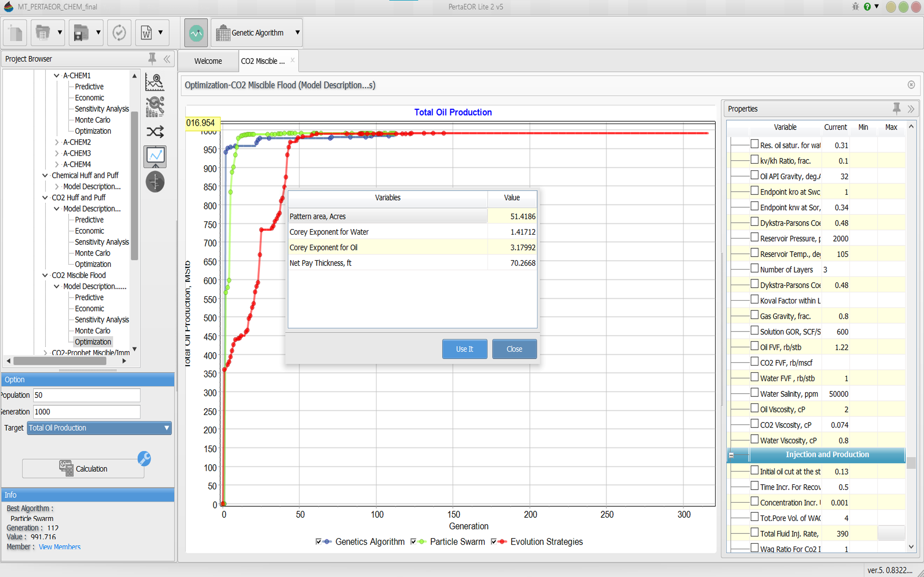This screenshot has width=924, height=577.
Task: Select Monte Carlo under CO2 Miscible Flood
Action: tap(92, 331)
